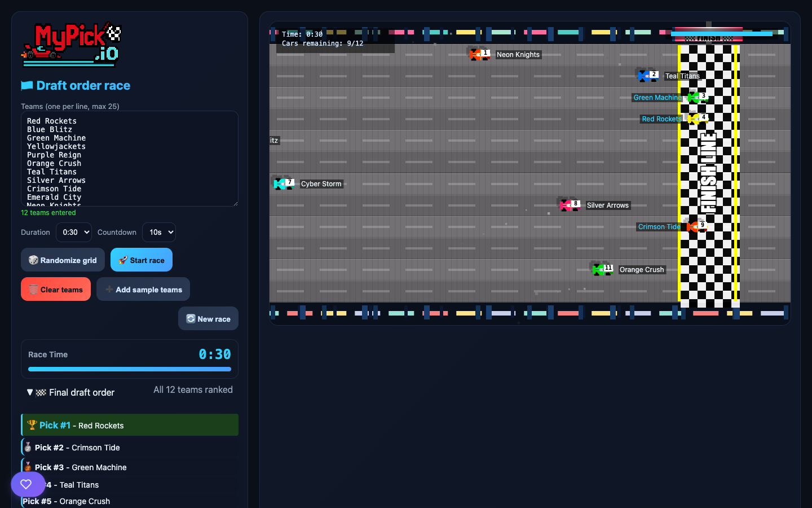Image resolution: width=812 pixels, height=508 pixels.
Task: Open the Duration dropdown showing 0:30
Action: click(x=73, y=232)
